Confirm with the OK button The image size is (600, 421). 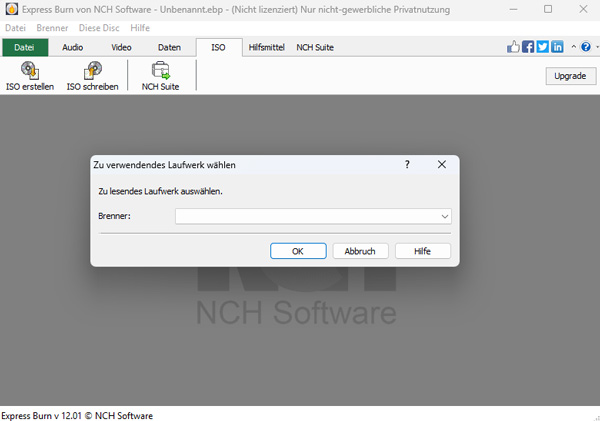pyautogui.click(x=298, y=251)
